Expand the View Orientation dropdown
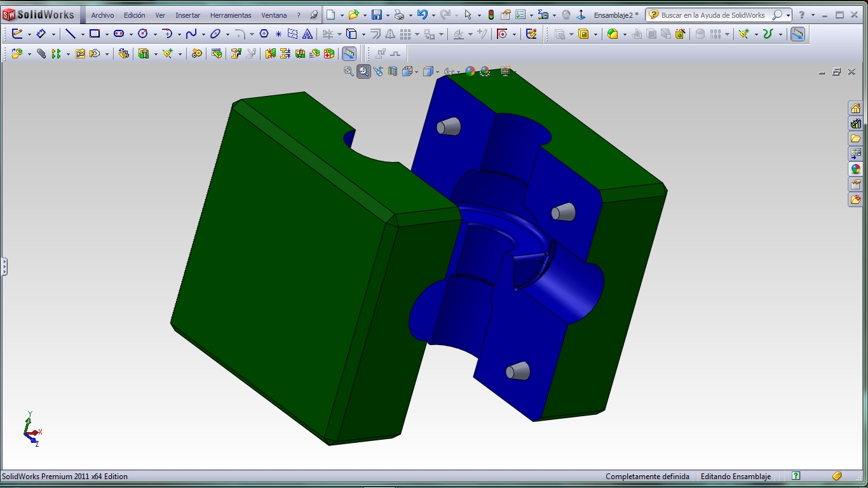Viewport: 868px width, 488px height. 416,72
